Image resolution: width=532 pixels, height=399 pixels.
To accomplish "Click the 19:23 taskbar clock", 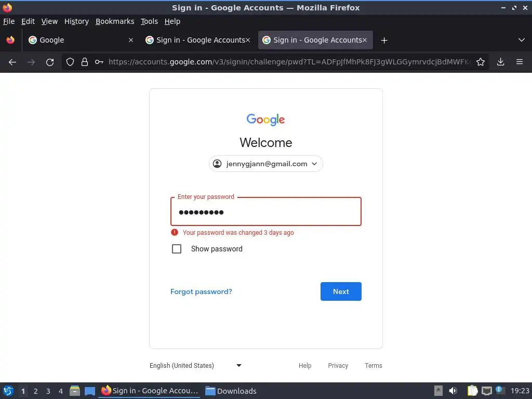I will pos(520,391).
